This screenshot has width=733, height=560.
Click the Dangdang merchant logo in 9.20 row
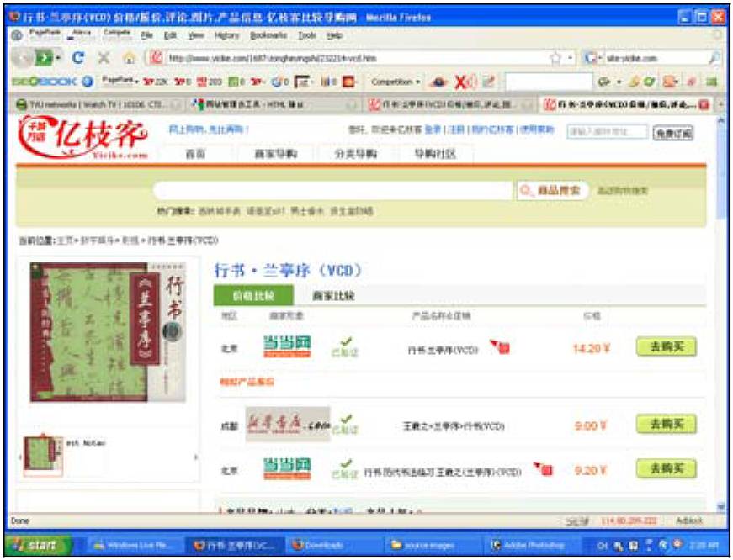click(x=287, y=469)
